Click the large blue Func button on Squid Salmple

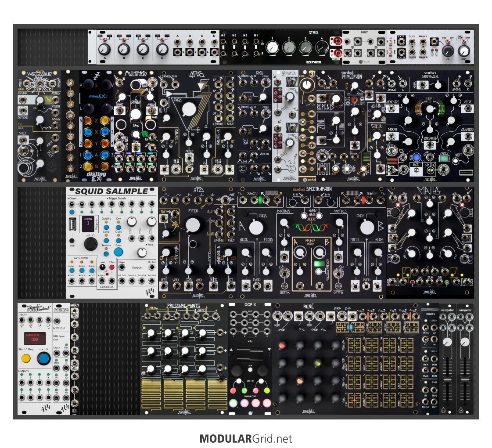click(x=119, y=252)
